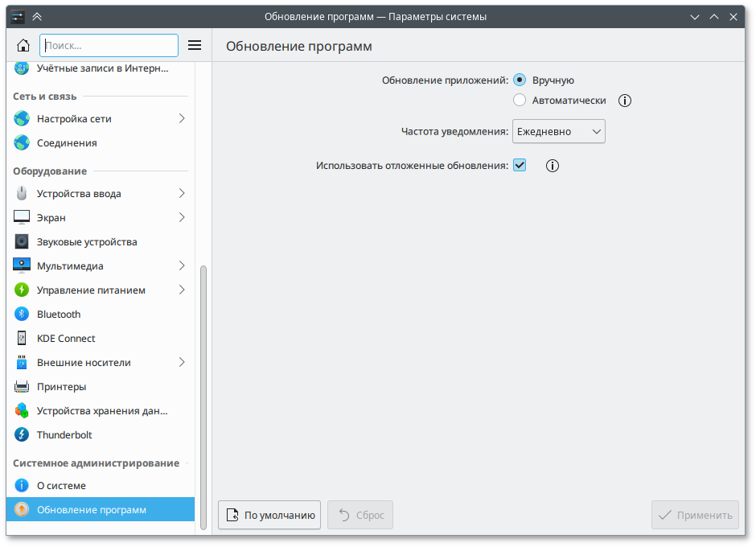Click the Bluetooth icon in the sidebar
The width and height of the screenshot is (756, 547).
point(22,315)
